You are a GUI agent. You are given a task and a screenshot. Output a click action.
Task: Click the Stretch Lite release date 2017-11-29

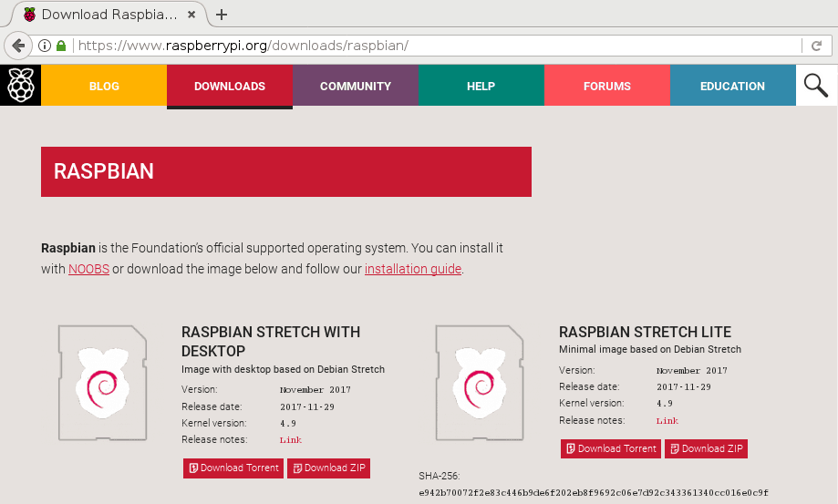pos(684,387)
